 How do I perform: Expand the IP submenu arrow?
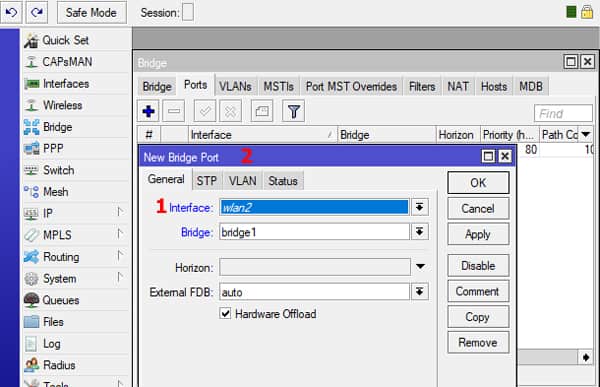click(x=120, y=212)
